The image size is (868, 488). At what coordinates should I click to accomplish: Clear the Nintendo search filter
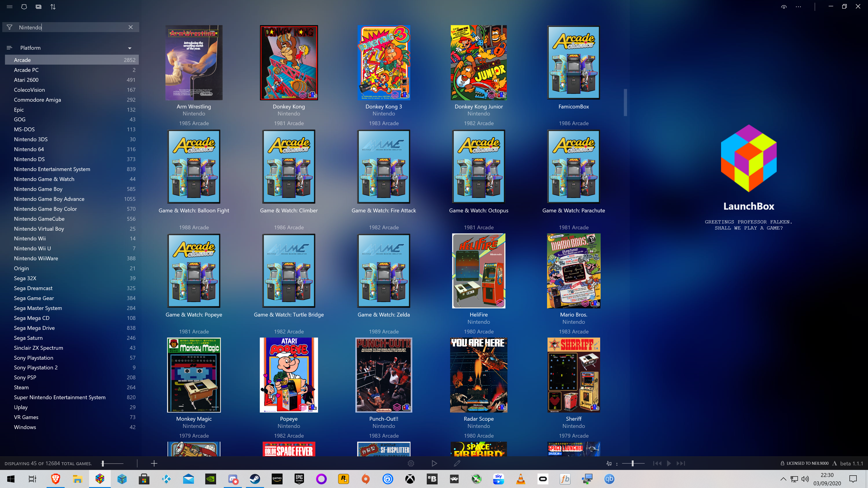tap(131, 27)
